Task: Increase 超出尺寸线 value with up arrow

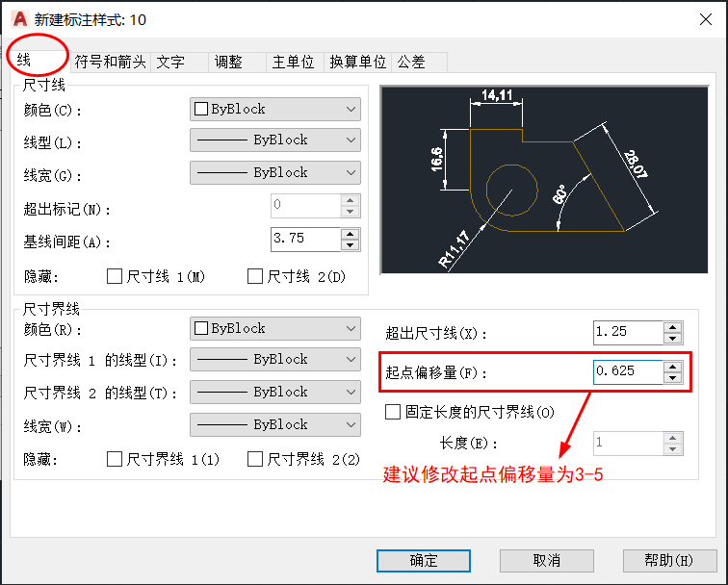Action: point(673,327)
